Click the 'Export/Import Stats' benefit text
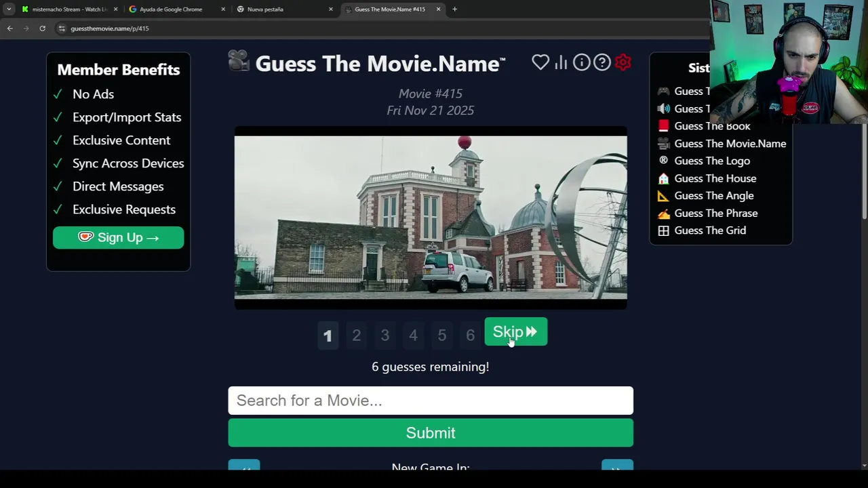This screenshot has width=868, height=488. pos(127,117)
